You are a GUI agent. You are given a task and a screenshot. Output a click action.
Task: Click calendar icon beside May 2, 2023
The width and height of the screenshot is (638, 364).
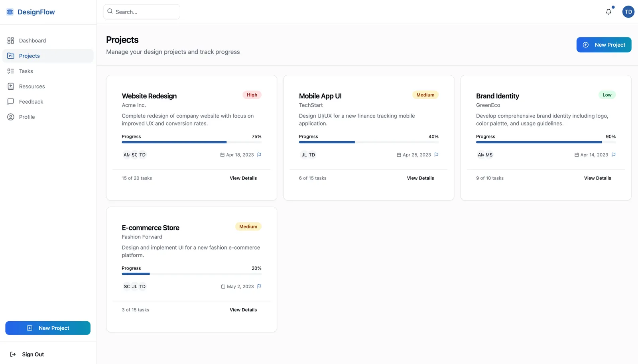[223, 286]
